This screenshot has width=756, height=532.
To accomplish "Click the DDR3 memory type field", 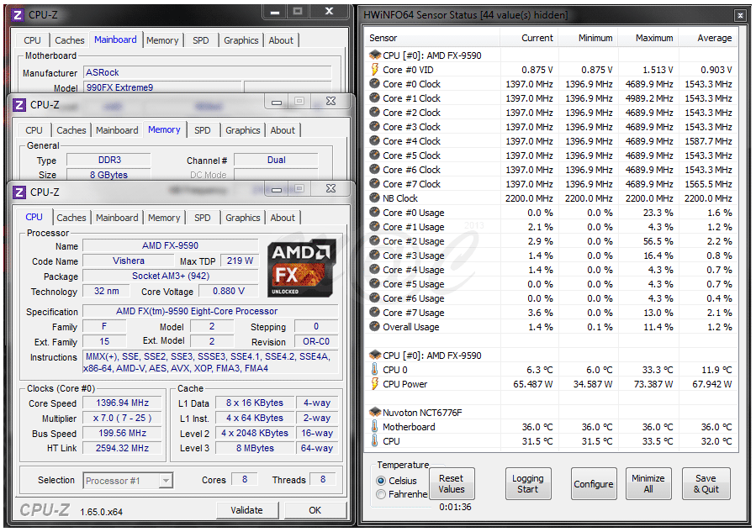I will click(109, 160).
